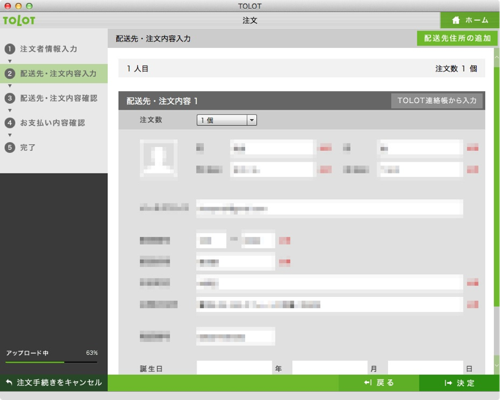The width and height of the screenshot is (500, 400).
Task: Click the contact avatar placeholder thumbnail
Action: pyautogui.click(x=158, y=158)
